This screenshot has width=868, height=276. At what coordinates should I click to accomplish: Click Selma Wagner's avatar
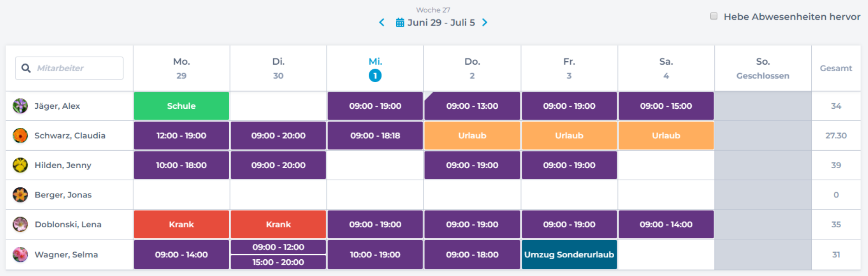(x=20, y=255)
